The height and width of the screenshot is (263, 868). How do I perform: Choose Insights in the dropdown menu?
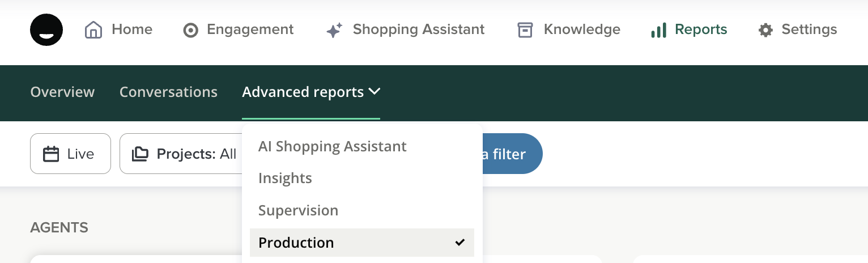point(285,178)
